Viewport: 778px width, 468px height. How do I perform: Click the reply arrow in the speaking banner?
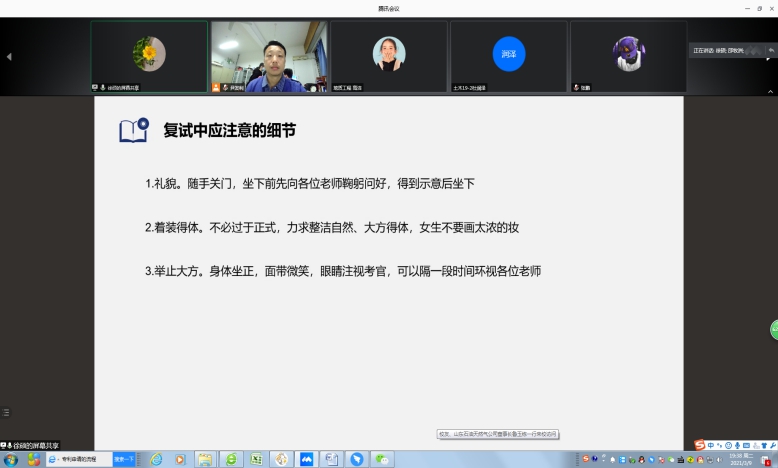pos(772,50)
